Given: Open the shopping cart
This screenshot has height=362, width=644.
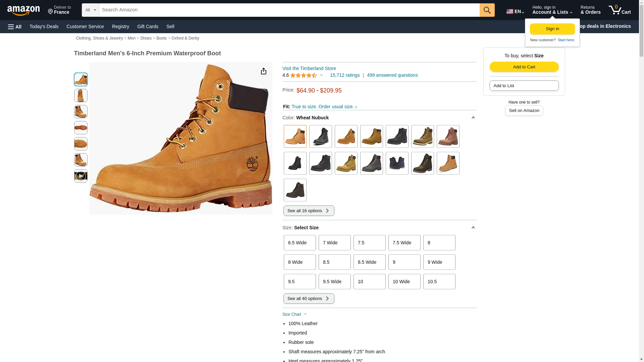Looking at the screenshot, I should click(620, 10).
